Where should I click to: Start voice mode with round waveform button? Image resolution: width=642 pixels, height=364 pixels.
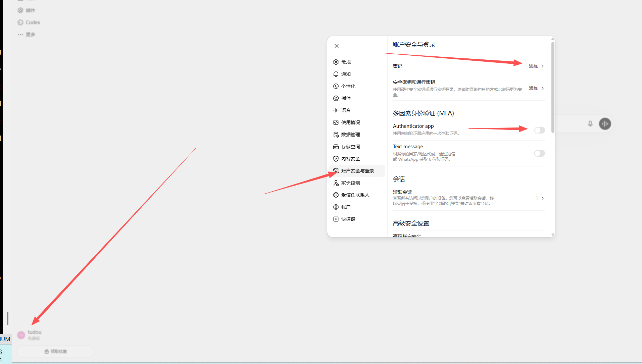[605, 124]
